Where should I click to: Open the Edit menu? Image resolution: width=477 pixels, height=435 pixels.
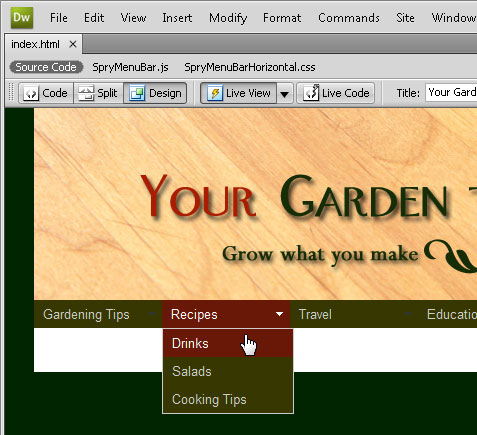94,18
